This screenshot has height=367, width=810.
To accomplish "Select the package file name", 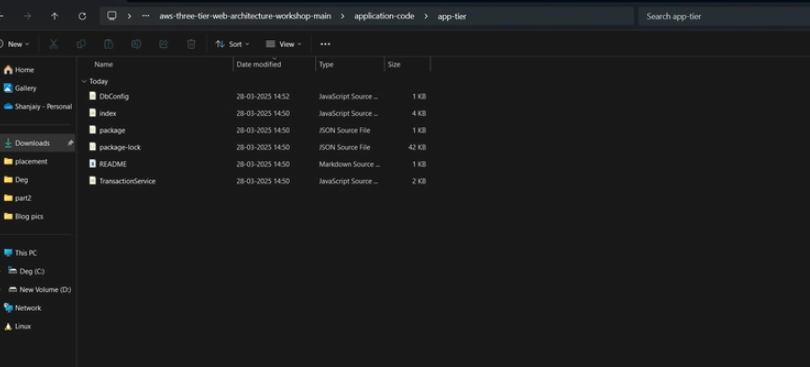I will (x=112, y=130).
